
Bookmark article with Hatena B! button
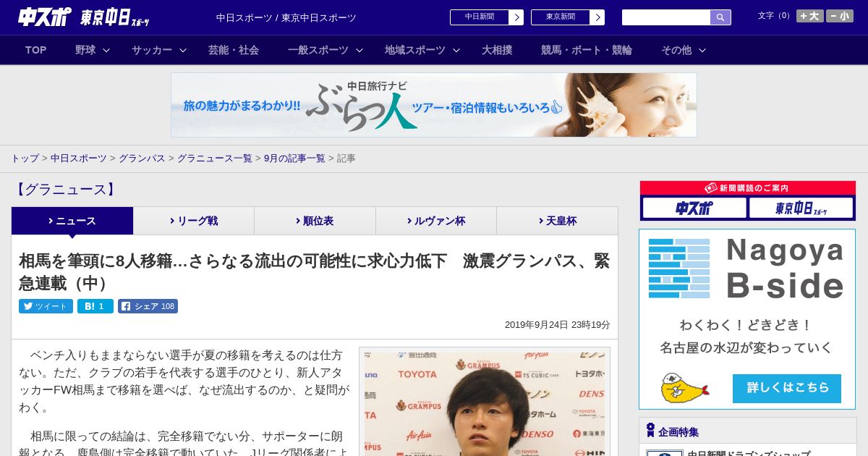click(95, 306)
